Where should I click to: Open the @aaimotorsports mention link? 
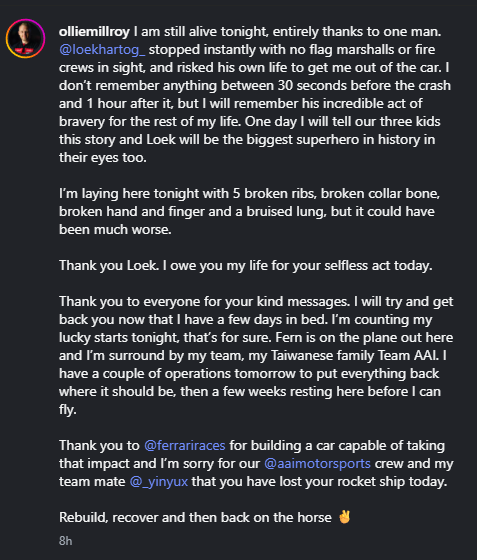317,464
